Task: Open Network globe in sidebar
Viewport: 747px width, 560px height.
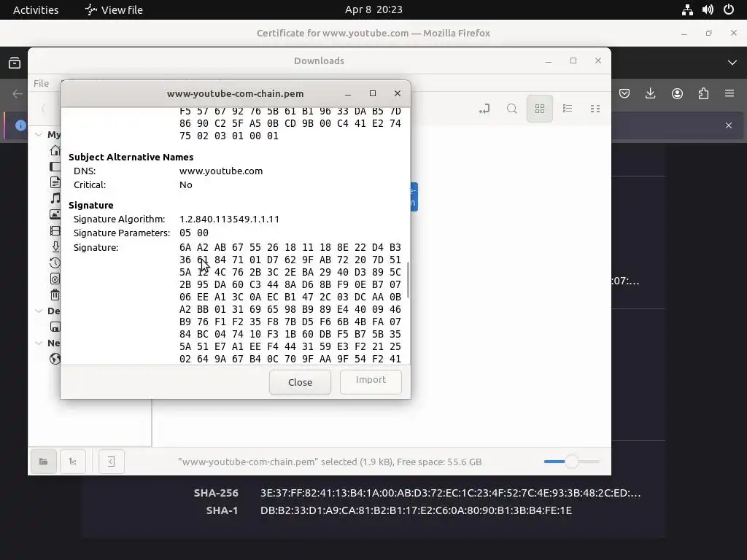Action: point(55,359)
